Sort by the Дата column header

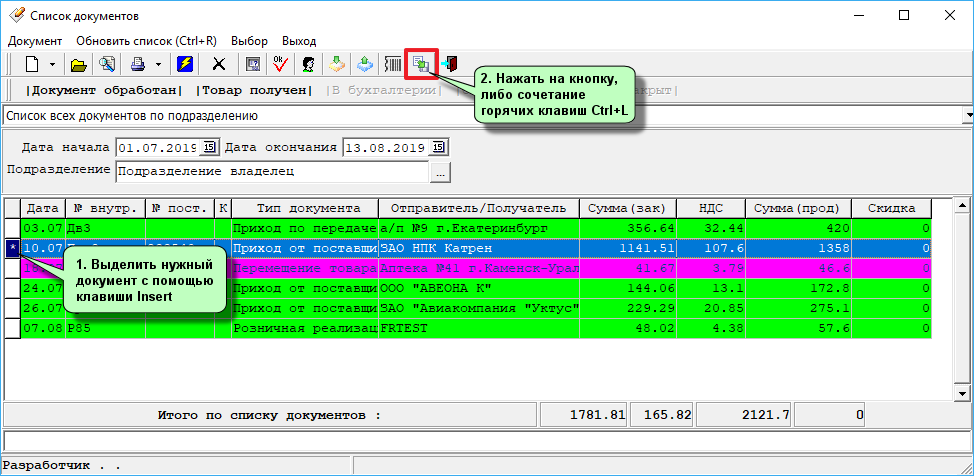[43, 208]
